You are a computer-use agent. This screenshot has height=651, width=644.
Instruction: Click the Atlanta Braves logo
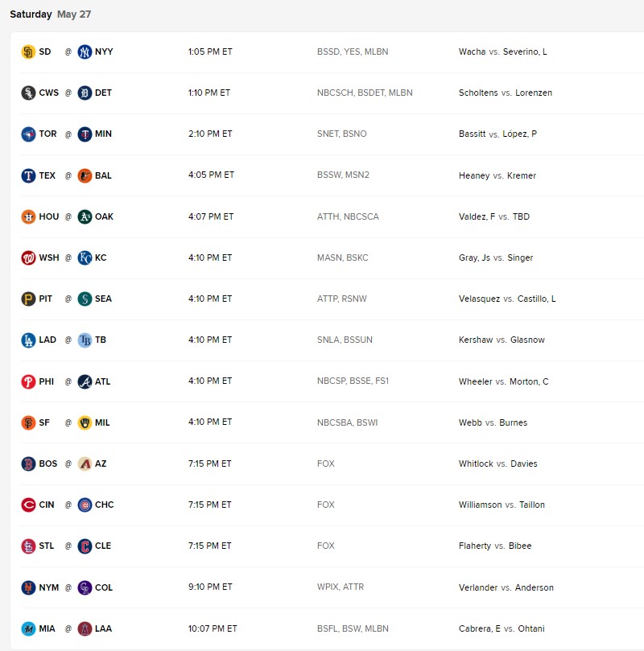coord(84,381)
